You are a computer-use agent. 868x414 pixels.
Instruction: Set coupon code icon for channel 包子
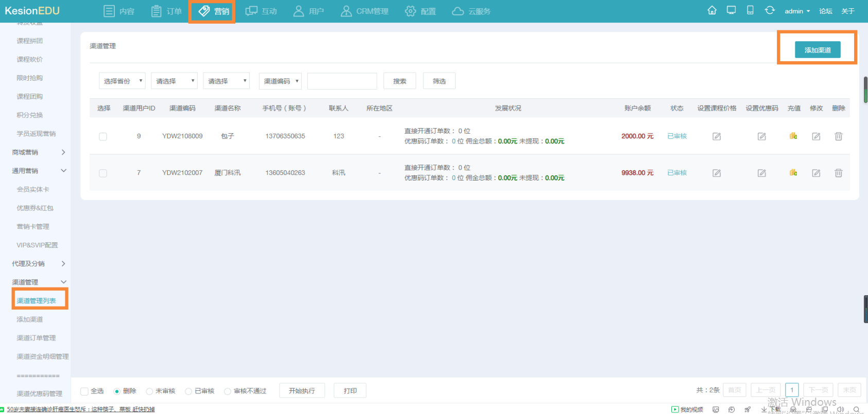click(x=761, y=136)
